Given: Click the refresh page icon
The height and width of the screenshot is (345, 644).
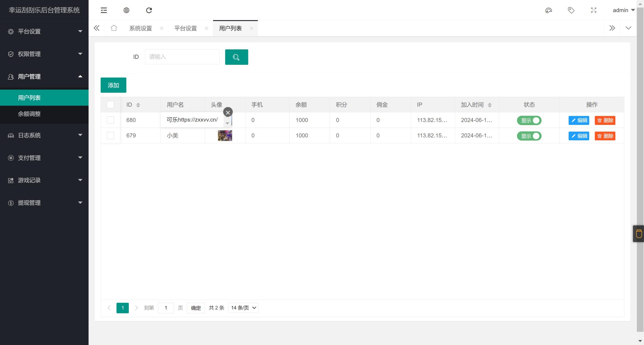Looking at the screenshot, I should pos(149,10).
